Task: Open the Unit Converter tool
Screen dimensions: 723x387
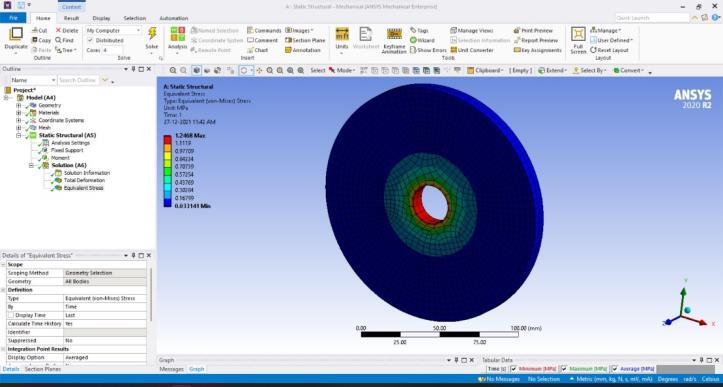Action: 472,50
